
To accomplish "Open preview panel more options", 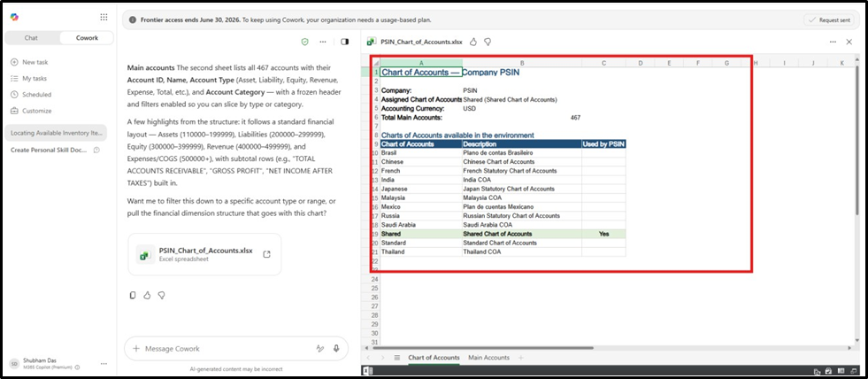I will pyautogui.click(x=833, y=42).
